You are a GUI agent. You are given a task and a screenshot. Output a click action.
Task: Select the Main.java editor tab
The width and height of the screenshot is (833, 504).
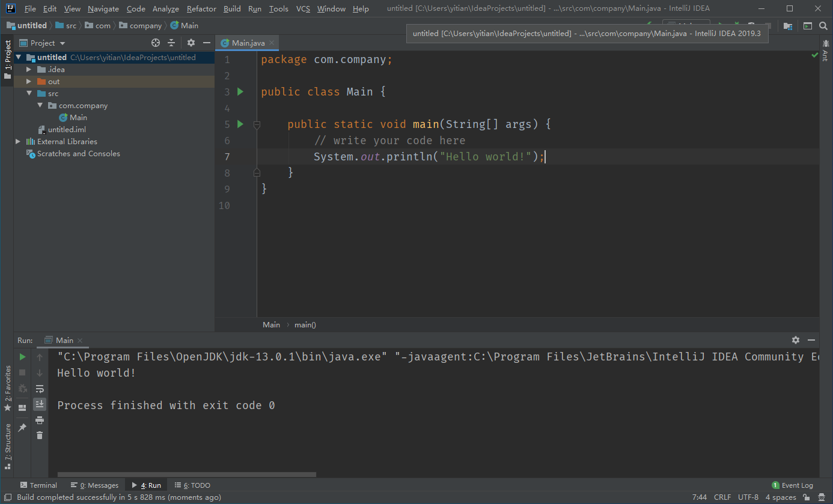(248, 43)
